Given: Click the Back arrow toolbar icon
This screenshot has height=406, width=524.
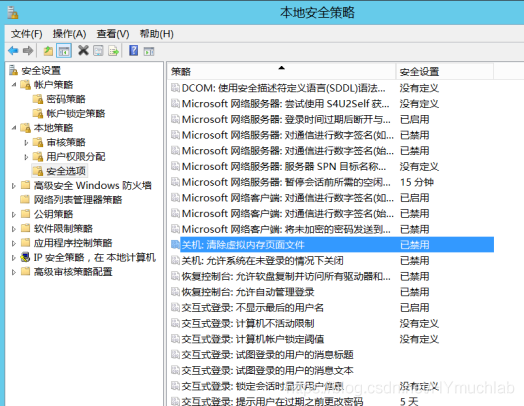Looking at the screenshot, I should (x=13, y=51).
